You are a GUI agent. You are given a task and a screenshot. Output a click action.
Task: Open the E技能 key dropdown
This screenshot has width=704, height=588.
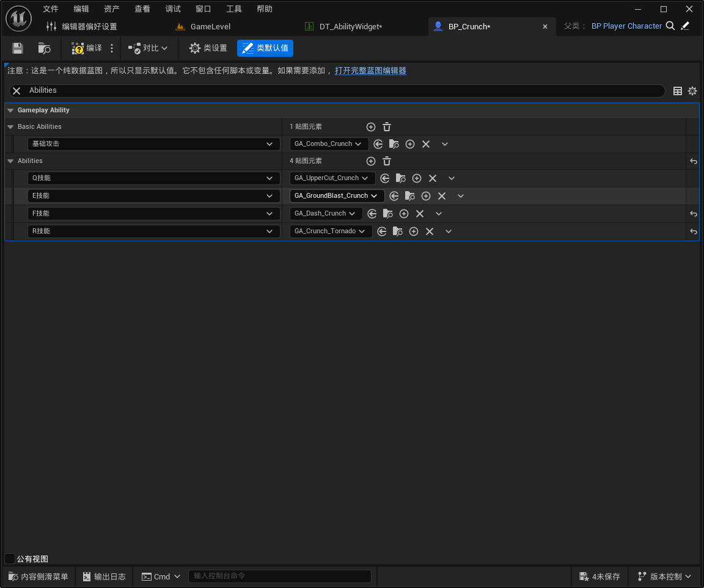(153, 196)
